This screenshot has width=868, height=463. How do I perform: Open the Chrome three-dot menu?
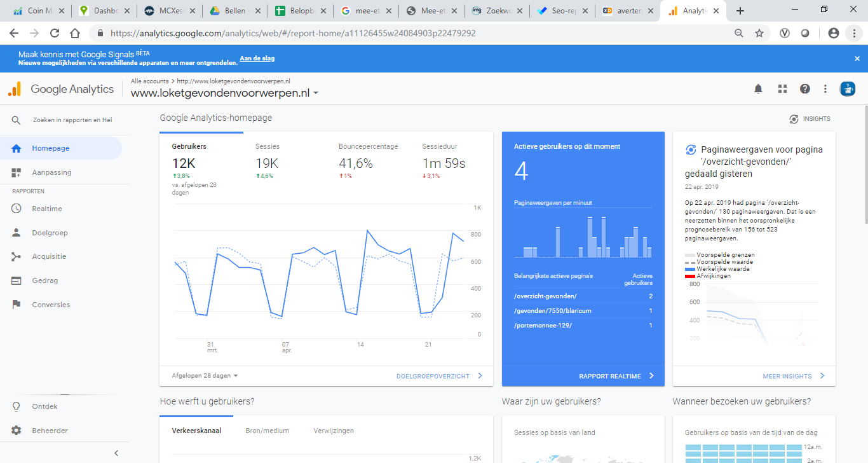(854, 33)
